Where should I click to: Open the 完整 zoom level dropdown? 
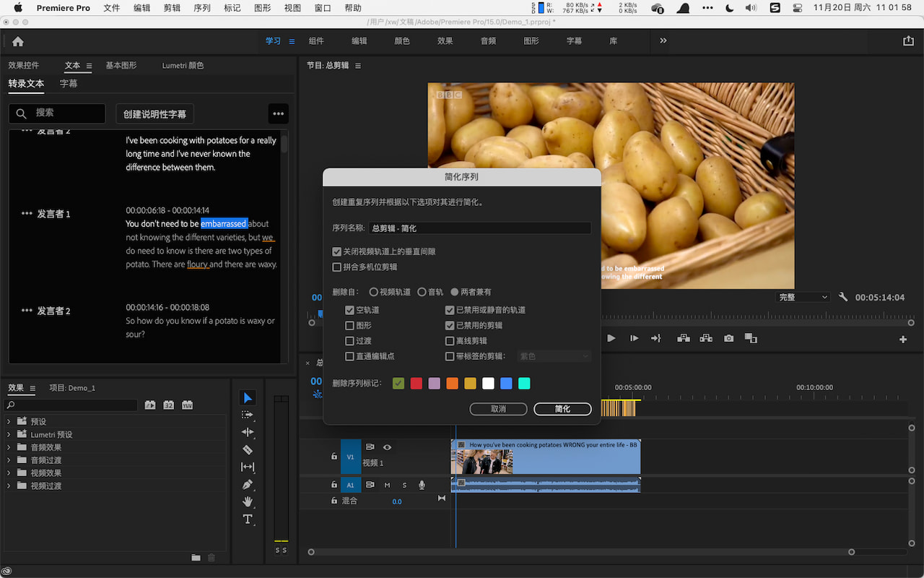[802, 296]
